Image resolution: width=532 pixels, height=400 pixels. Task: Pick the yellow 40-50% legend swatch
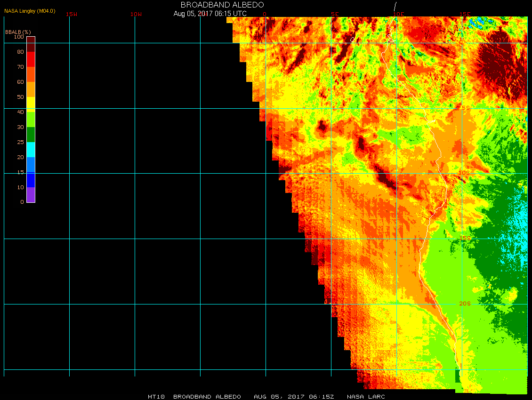31,104
